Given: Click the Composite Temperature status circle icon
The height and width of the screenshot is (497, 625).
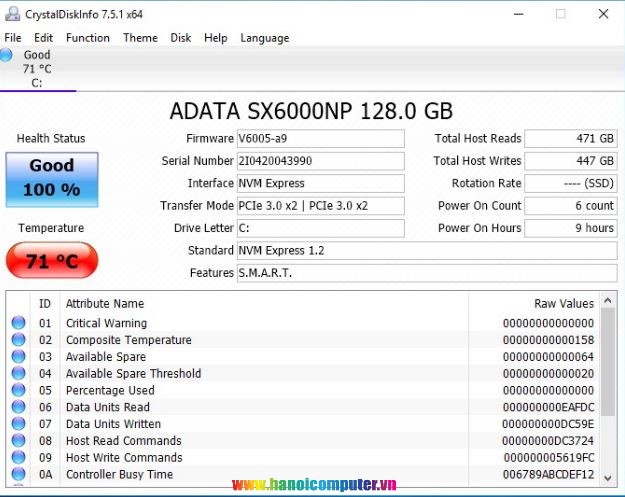Looking at the screenshot, I should [18, 340].
